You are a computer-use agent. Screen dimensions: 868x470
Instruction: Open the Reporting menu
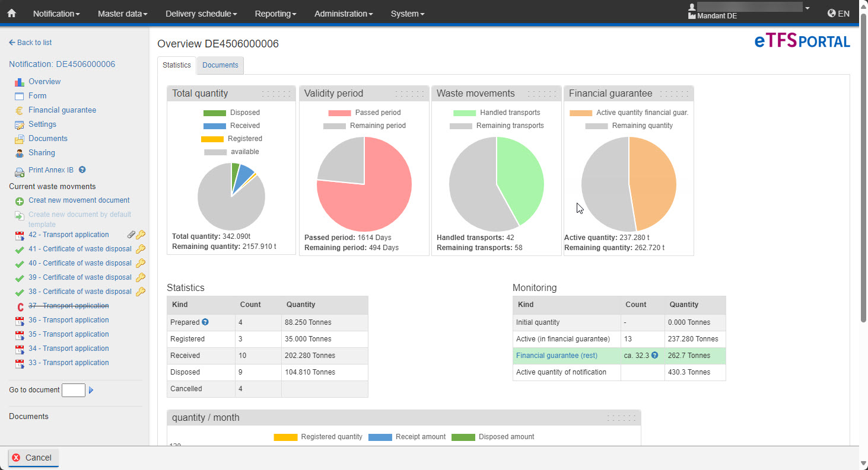coord(275,14)
